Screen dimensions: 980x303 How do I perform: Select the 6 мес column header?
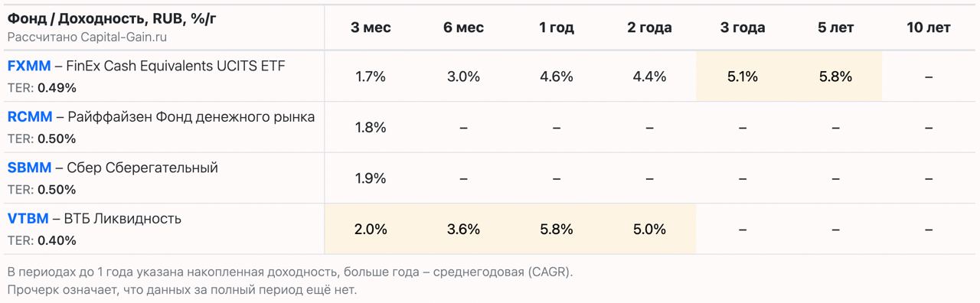[463, 28]
